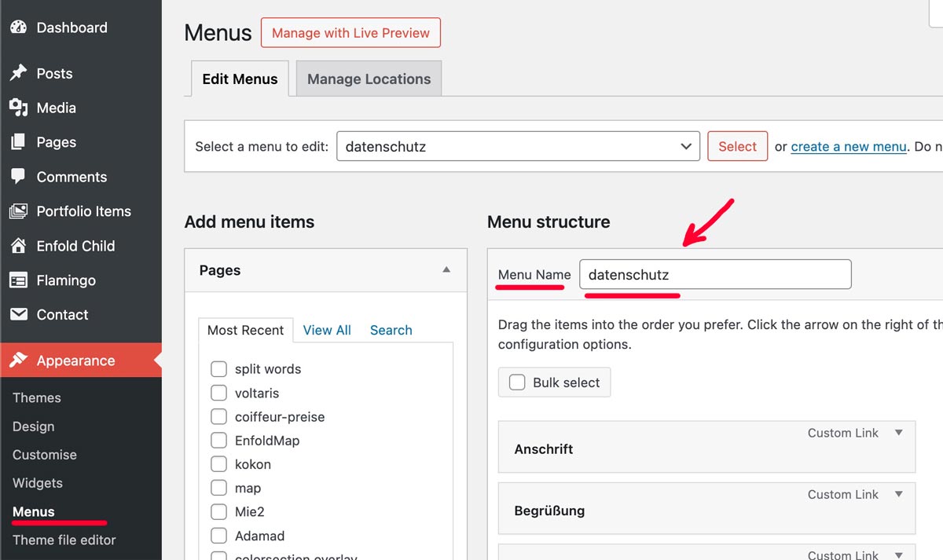This screenshot has width=943, height=560.
Task: Check the 'split words' page checkbox
Action: pos(219,369)
